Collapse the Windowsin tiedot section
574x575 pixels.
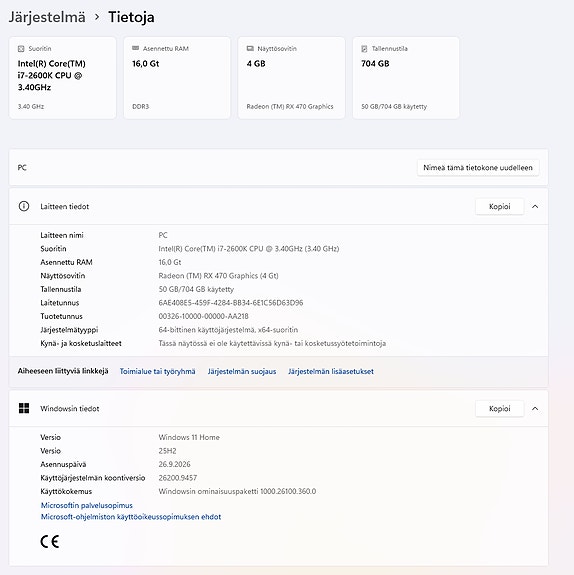(x=535, y=409)
